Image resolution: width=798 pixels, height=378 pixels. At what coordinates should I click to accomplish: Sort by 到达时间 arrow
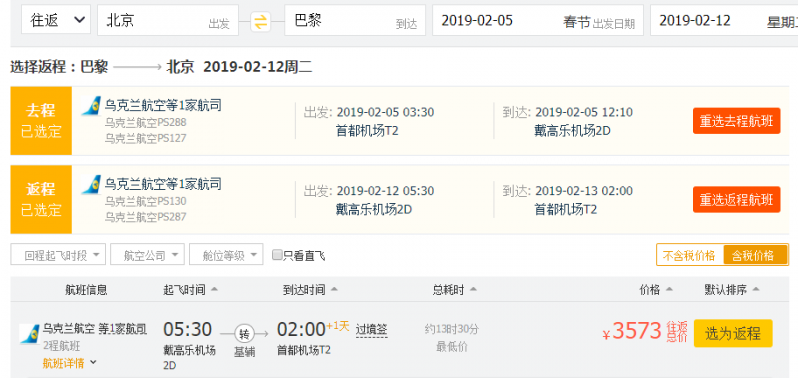click(334, 289)
